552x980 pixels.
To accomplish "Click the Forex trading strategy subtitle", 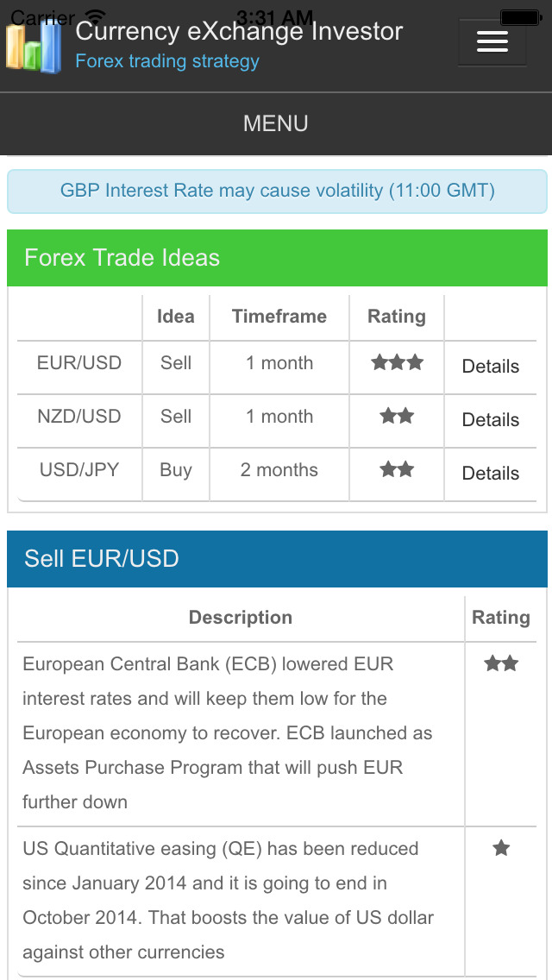I will tap(167, 61).
